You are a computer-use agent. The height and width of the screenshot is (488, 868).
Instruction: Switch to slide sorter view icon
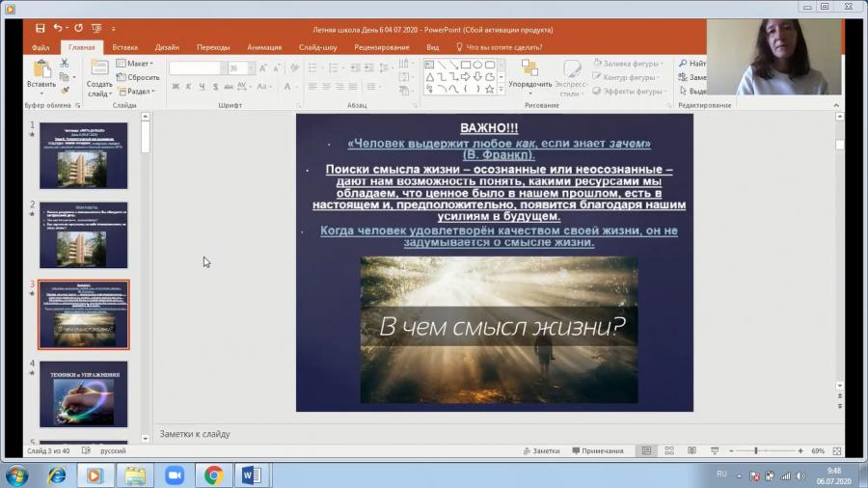669,451
